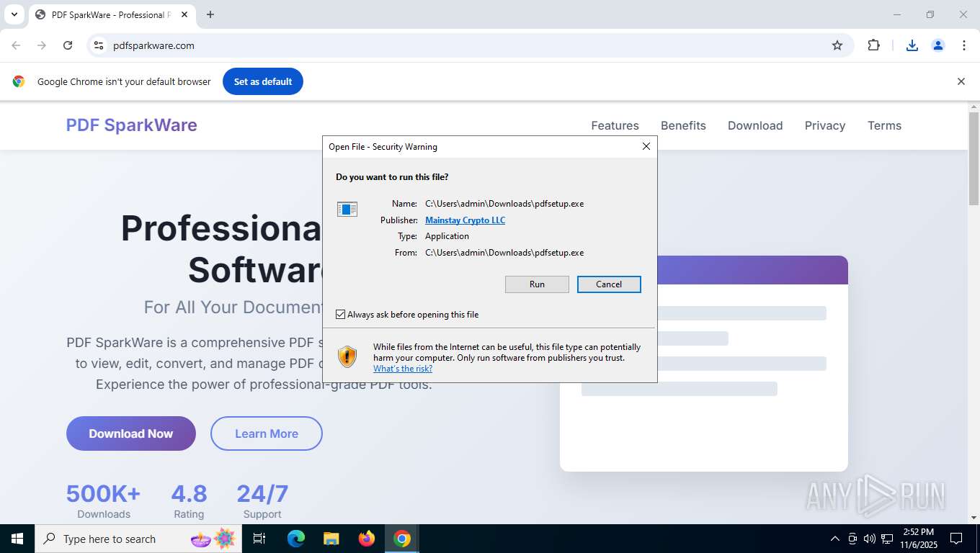Image resolution: width=980 pixels, height=553 pixels.
Task: Click the browser back arrow
Action: coord(16,45)
